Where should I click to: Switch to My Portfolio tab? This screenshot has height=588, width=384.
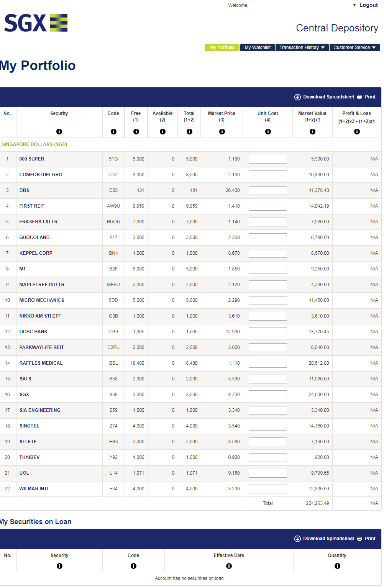point(222,47)
